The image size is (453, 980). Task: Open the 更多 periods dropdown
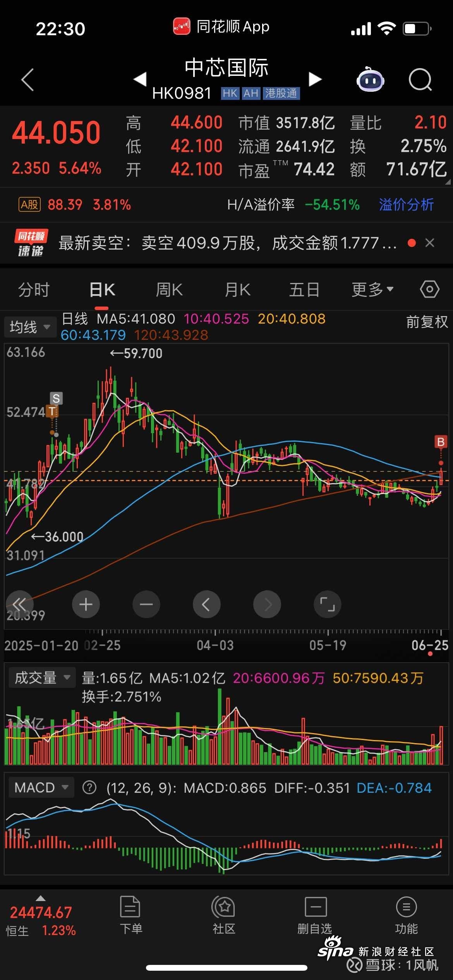tap(372, 290)
